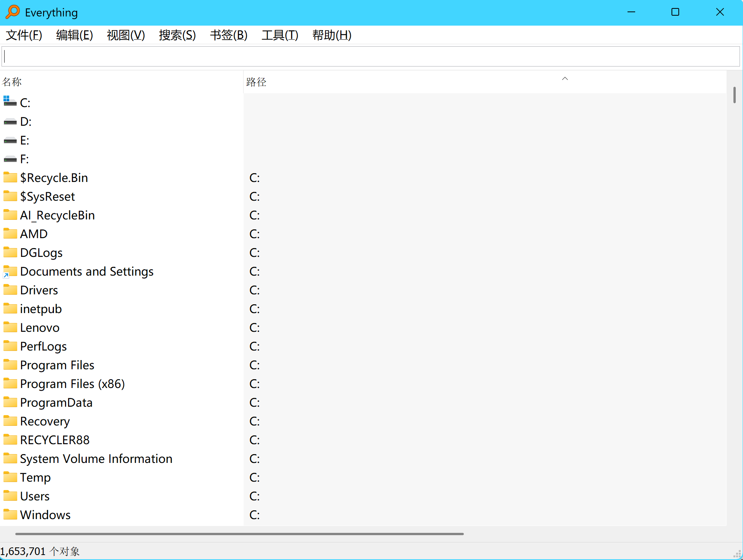Click the $Recycle.Bin folder icon
The width and height of the screenshot is (743, 560).
(10, 177)
